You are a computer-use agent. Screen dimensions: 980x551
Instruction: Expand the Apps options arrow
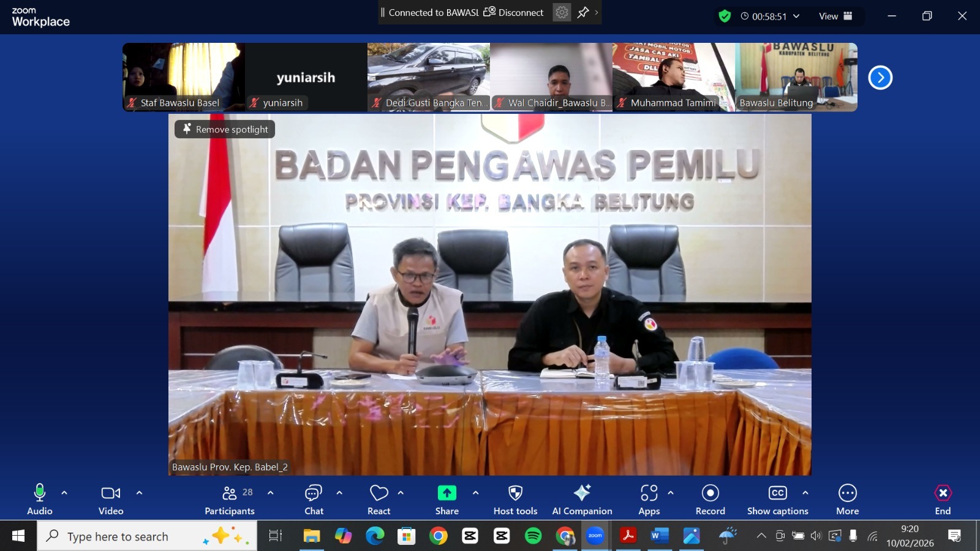pyautogui.click(x=671, y=493)
